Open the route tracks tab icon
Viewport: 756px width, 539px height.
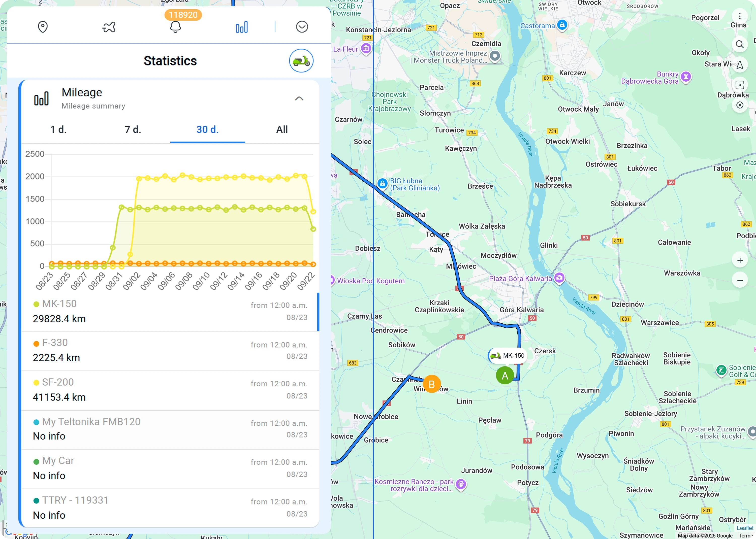pos(109,27)
